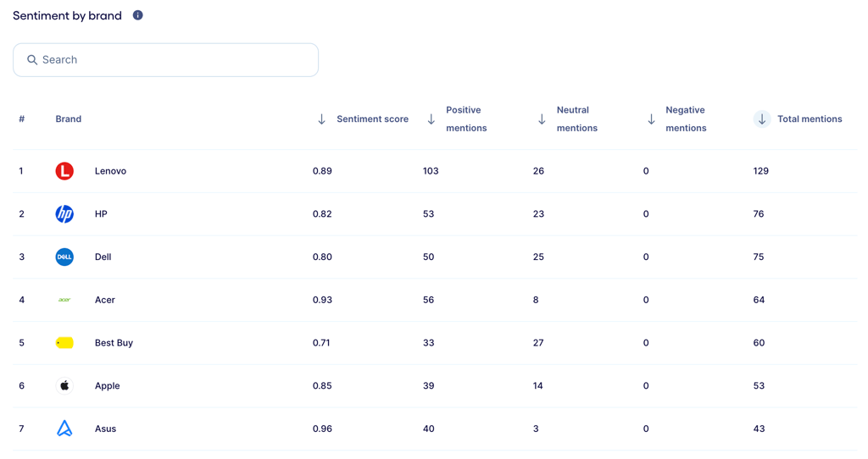Click Apple's total mentions value 53
This screenshot has width=868, height=459.
[x=759, y=386]
